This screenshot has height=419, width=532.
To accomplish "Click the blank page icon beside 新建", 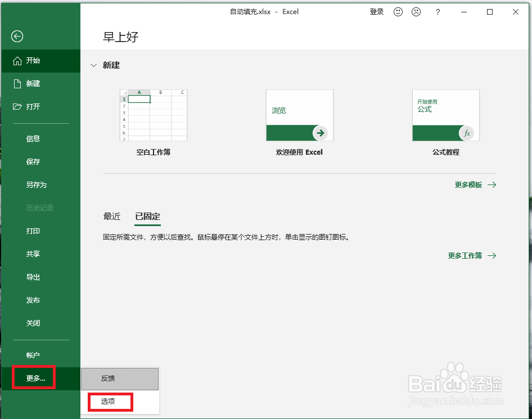I will point(17,84).
